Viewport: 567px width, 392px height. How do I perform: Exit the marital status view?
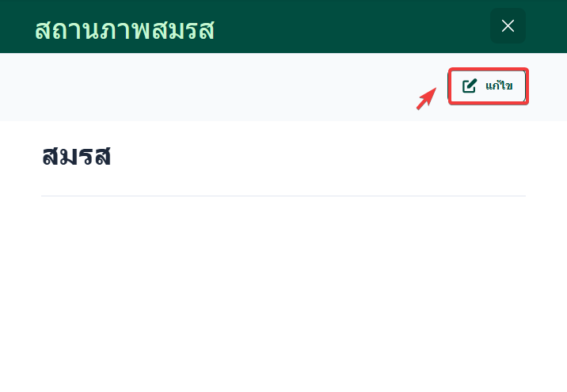coord(508,26)
